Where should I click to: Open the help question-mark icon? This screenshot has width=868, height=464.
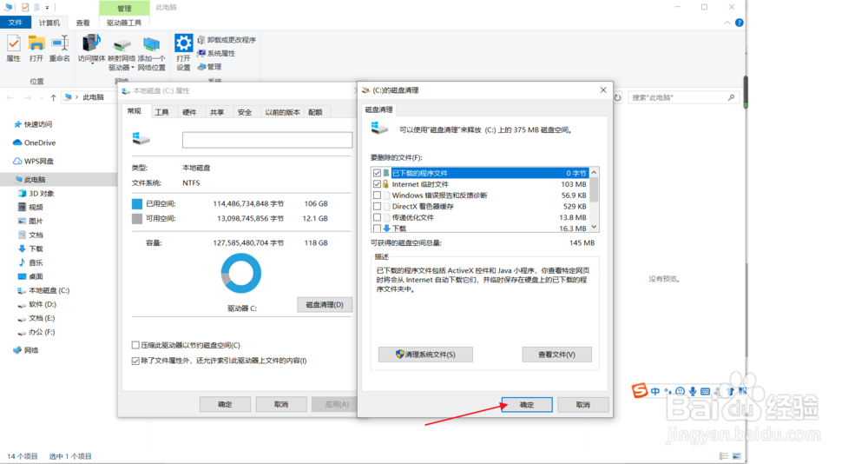(739, 23)
